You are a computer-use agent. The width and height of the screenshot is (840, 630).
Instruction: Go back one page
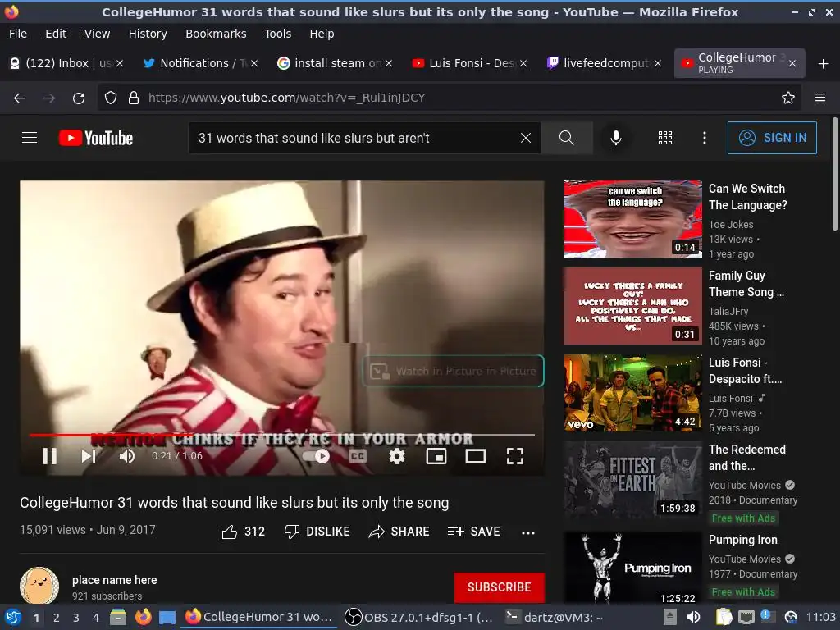click(x=20, y=98)
